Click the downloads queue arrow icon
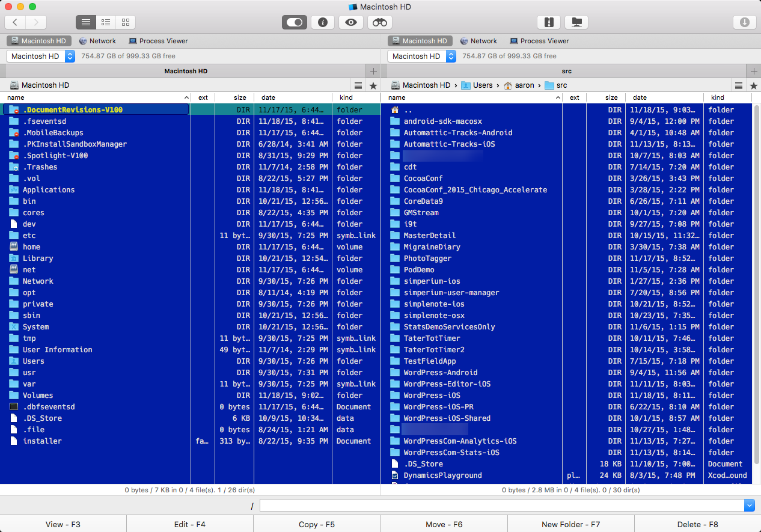The width and height of the screenshot is (761, 532). pyautogui.click(x=744, y=22)
